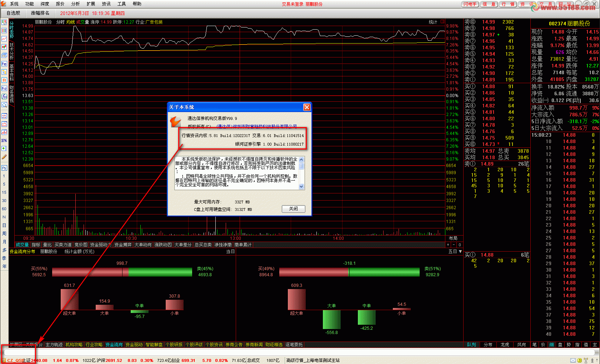
Task: Click the 信息 button at top right
Action: [x=489, y=4]
